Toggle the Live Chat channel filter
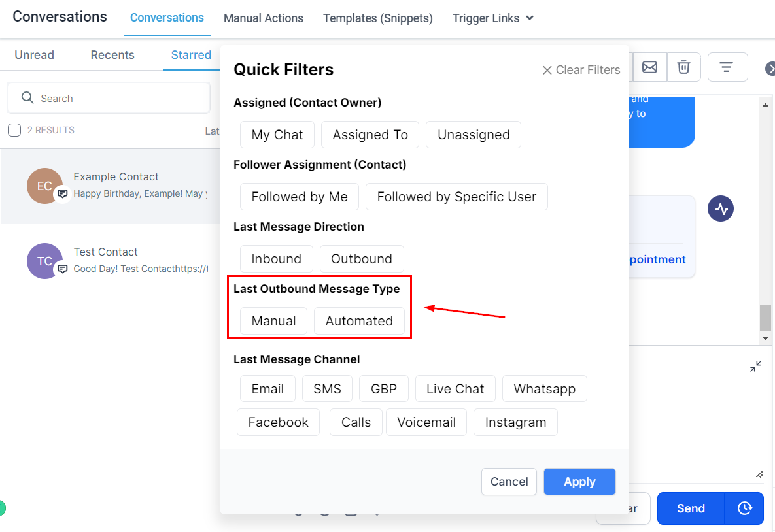 455,389
